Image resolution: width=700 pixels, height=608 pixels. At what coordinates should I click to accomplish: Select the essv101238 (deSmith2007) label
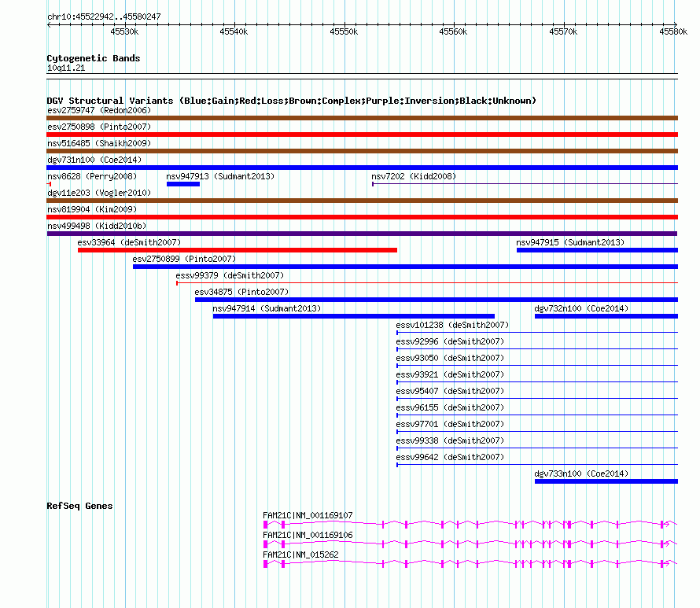pyautogui.click(x=452, y=325)
